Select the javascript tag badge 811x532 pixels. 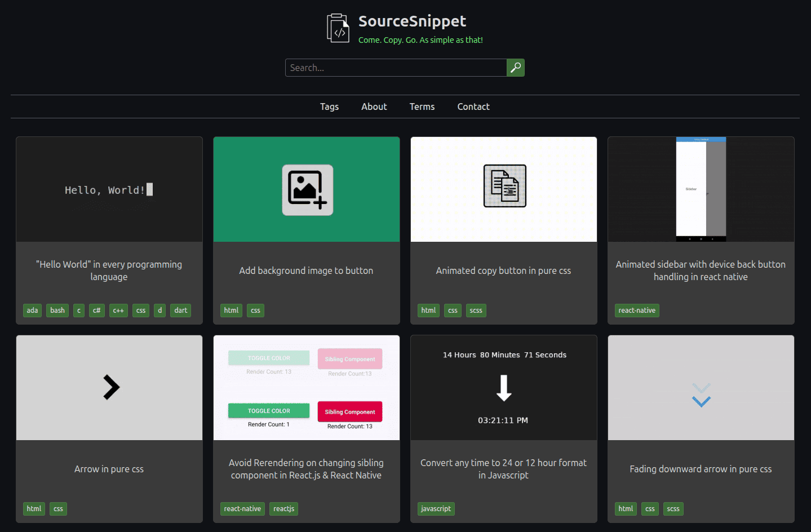(436, 509)
